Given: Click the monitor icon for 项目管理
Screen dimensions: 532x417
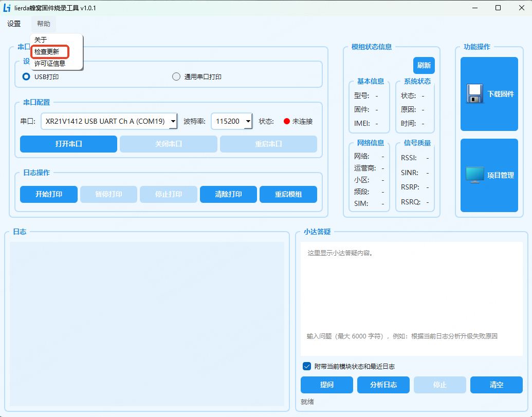Looking at the screenshot, I should tap(474, 175).
